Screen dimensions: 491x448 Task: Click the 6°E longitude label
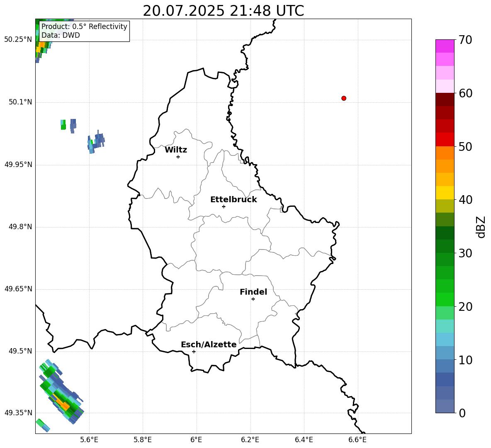(x=196, y=440)
